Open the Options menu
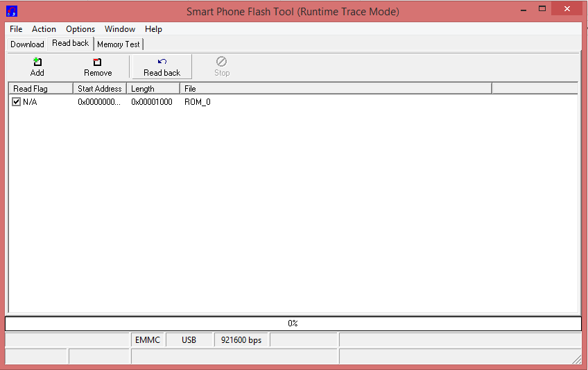The image size is (588, 370). coord(80,29)
